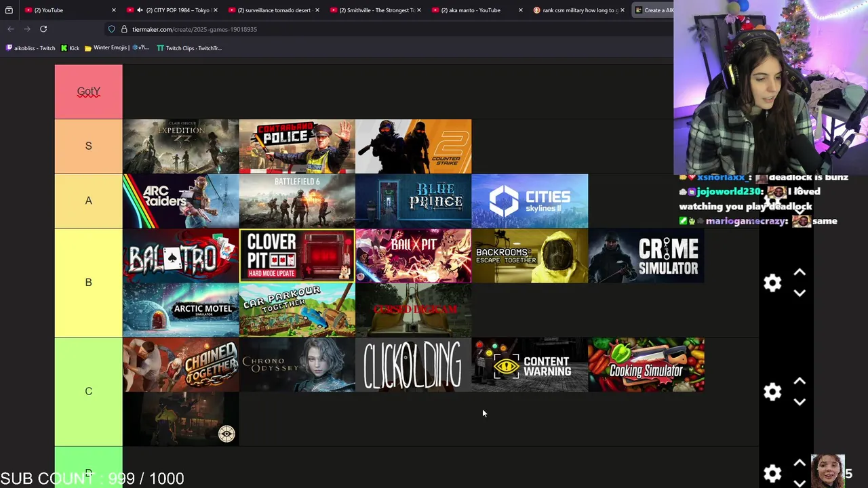Select Cities Skylines II game tile
The height and width of the screenshot is (488, 868).
click(530, 201)
